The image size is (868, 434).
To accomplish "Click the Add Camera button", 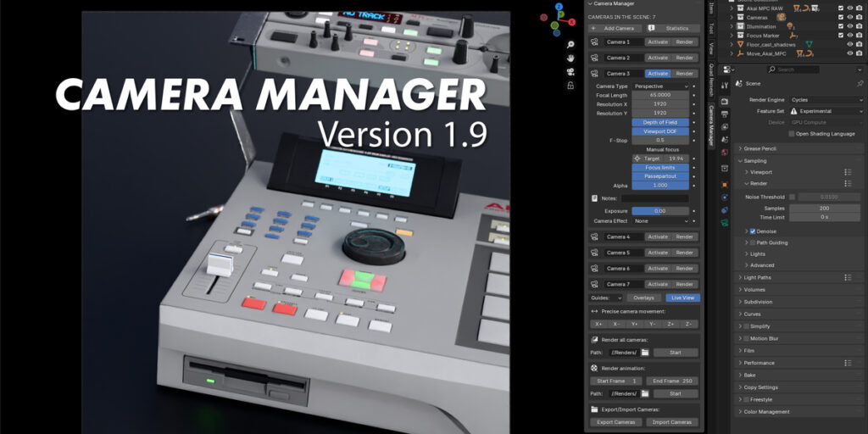I will click(615, 28).
